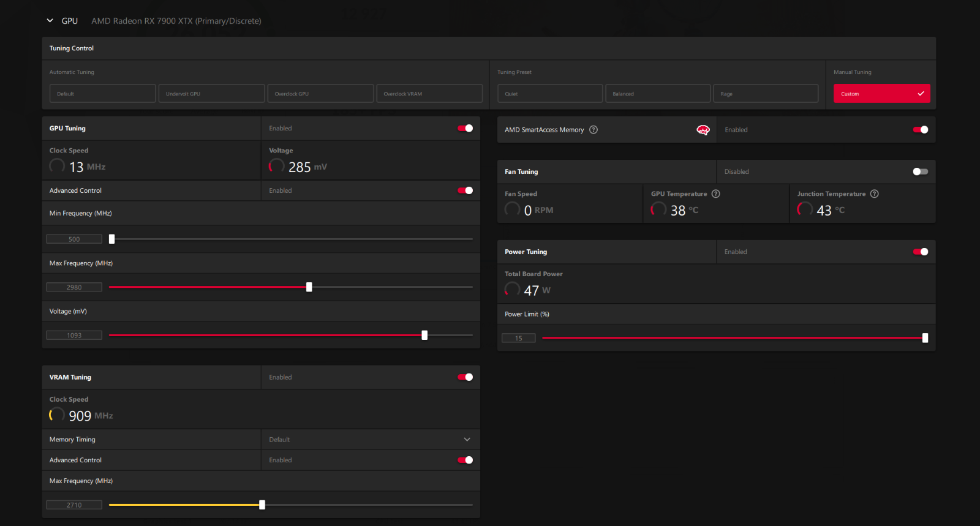This screenshot has height=526, width=980.
Task: Click the Min Frequency slider handle
Action: (x=111, y=239)
